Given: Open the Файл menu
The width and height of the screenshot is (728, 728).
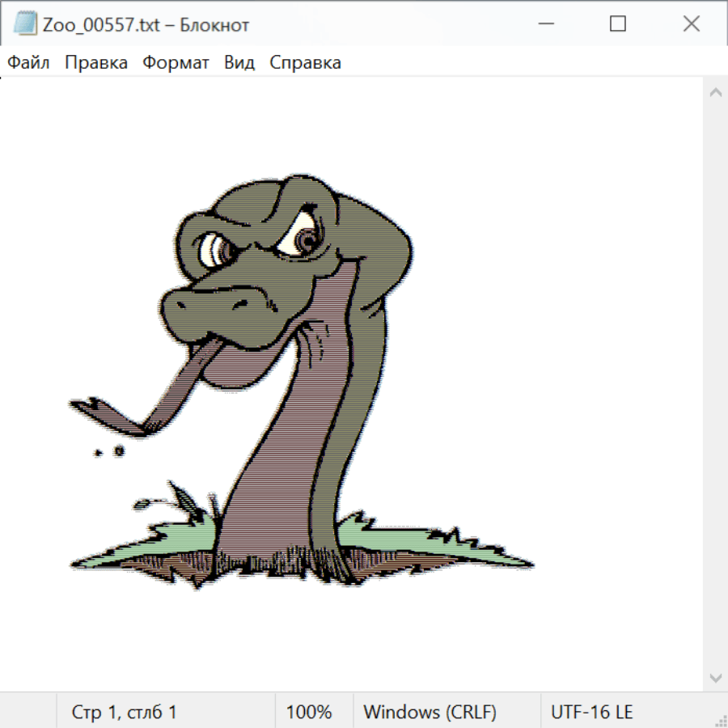Looking at the screenshot, I should click(x=28, y=63).
